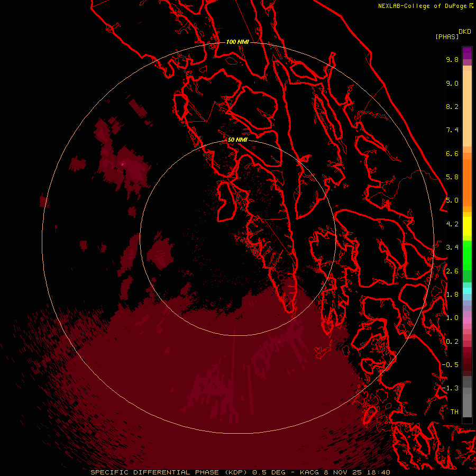Click the -1.3 legend value

coord(450,388)
